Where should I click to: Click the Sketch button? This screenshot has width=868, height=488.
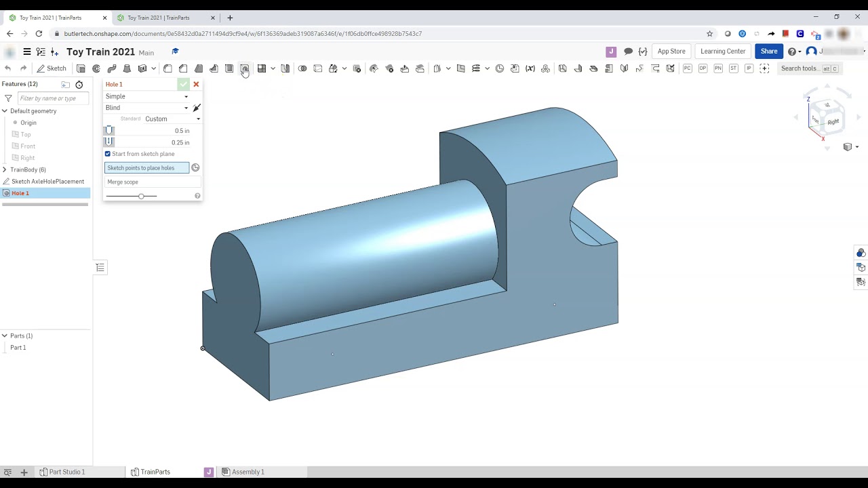pyautogui.click(x=52, y=68)
